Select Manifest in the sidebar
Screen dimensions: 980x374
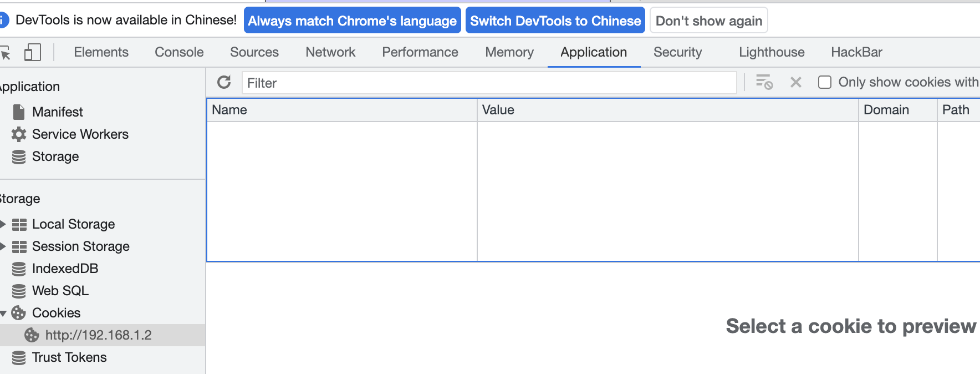click(58, 112)
